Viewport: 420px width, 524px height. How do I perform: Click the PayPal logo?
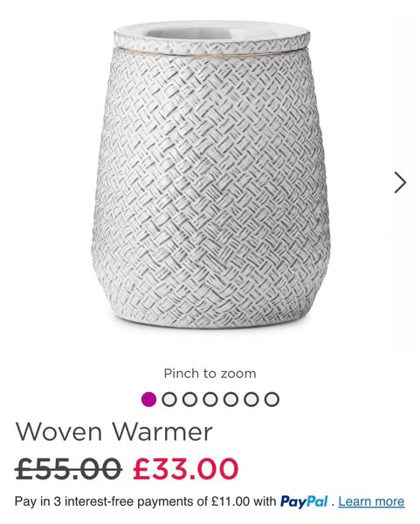coord(304,501)
